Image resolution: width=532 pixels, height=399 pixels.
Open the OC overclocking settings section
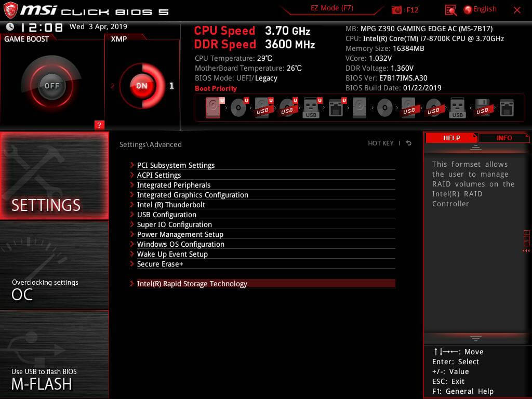[54, 265]
